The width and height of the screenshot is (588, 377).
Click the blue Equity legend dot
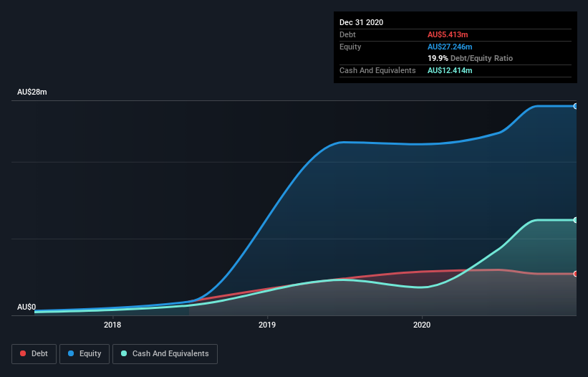point(71,353)
